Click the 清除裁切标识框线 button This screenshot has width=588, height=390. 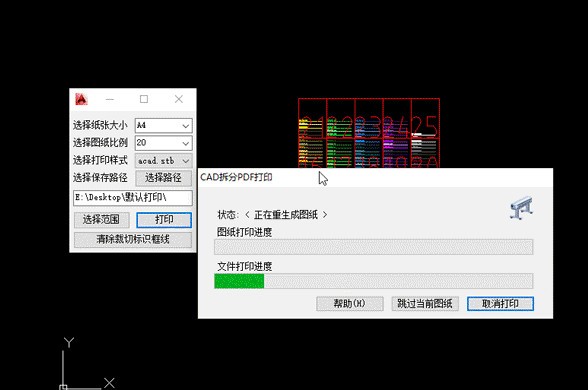133,240
